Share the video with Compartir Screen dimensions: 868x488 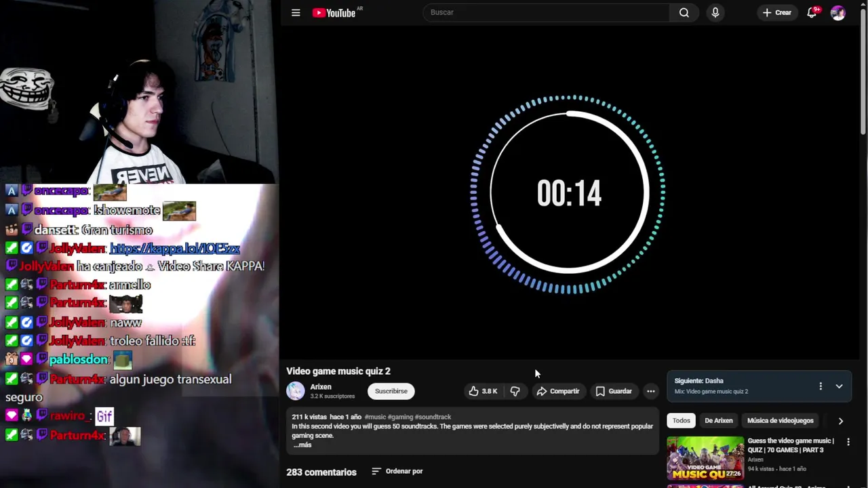coord(558,391)
